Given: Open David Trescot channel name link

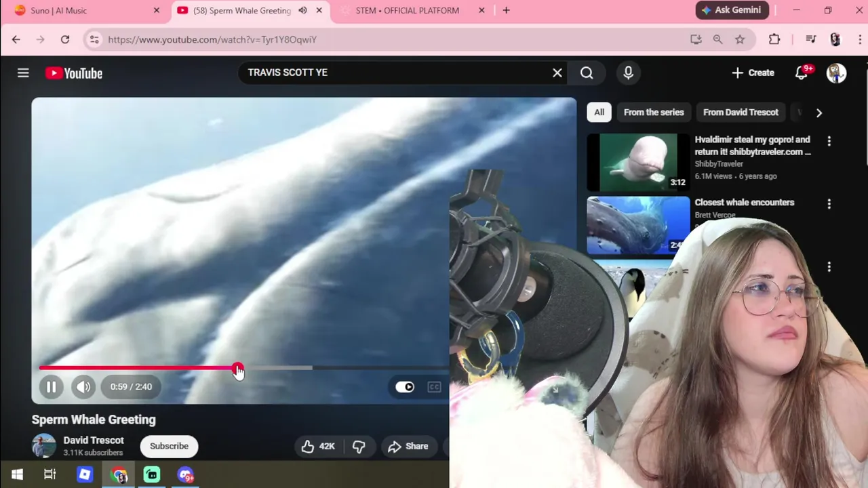Looking at the screenshot, I should [94, 440].
